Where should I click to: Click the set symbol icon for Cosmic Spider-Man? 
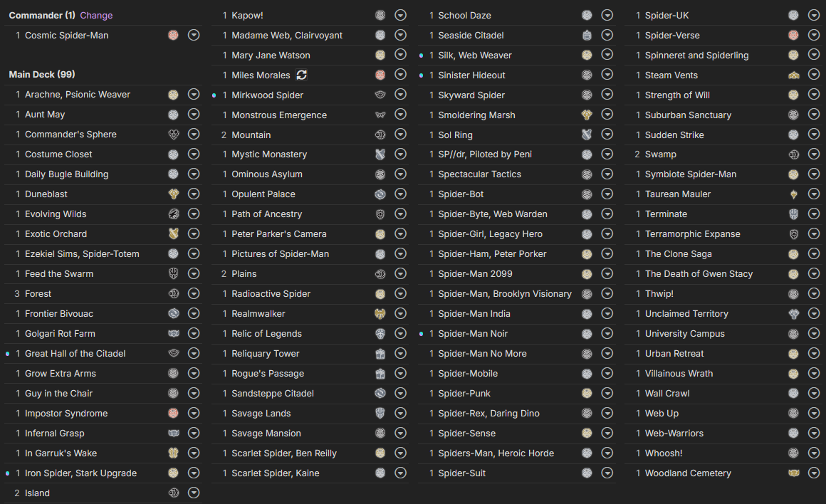173,36
